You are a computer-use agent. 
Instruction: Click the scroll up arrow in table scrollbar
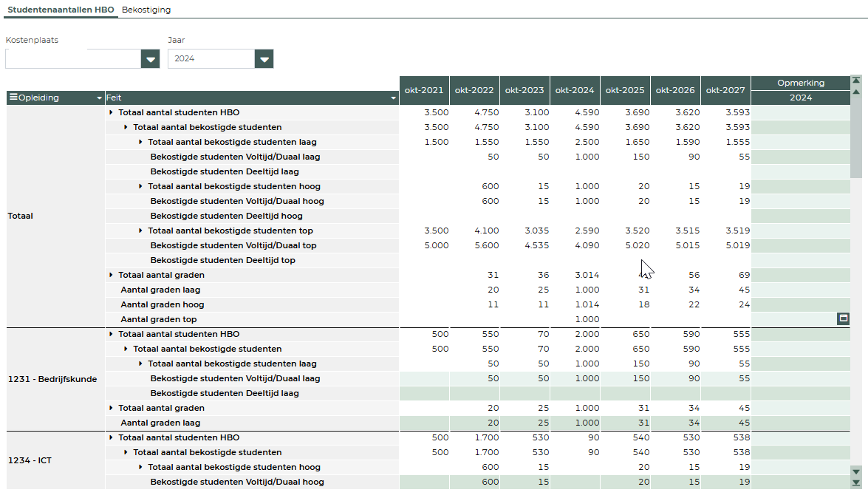[x=856, y=92]
